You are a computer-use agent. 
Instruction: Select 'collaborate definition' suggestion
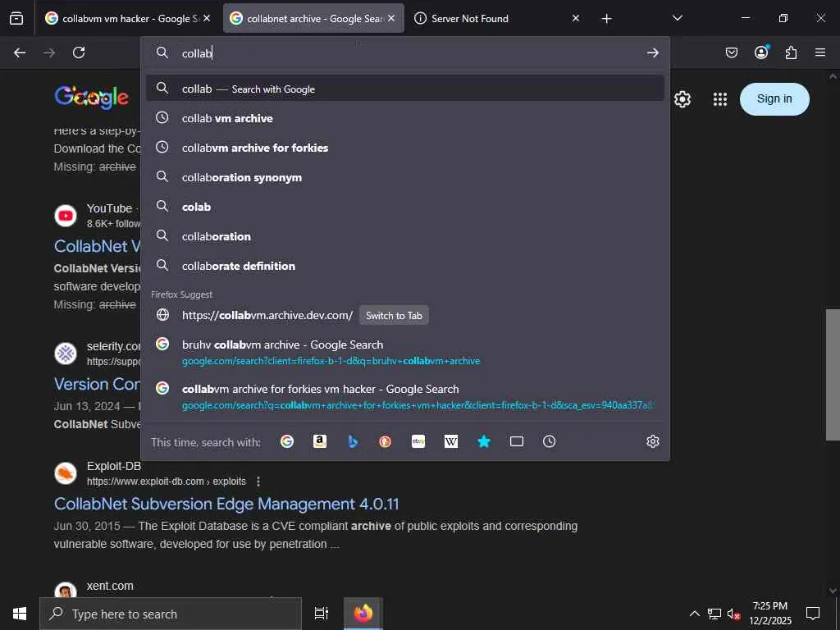(x=405, y=265)
